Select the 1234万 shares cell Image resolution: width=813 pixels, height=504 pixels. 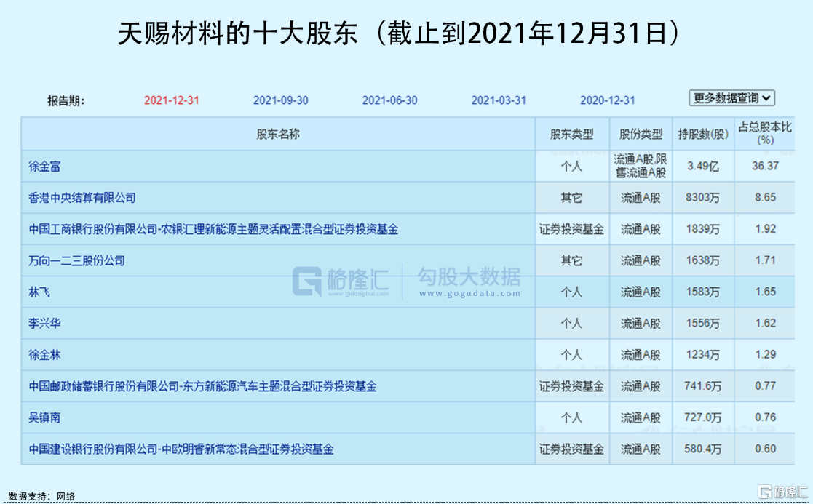(x=703, y=355)
